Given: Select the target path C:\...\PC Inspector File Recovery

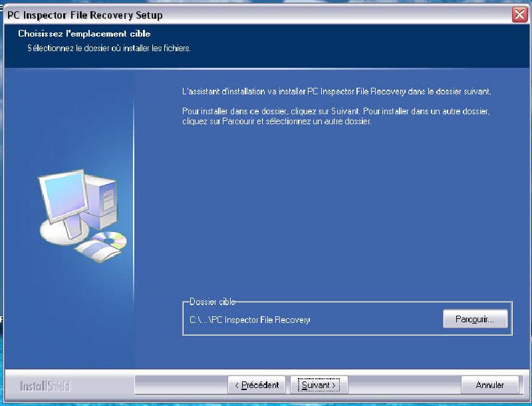Looking at the screenshot, I should pos(250,320).
